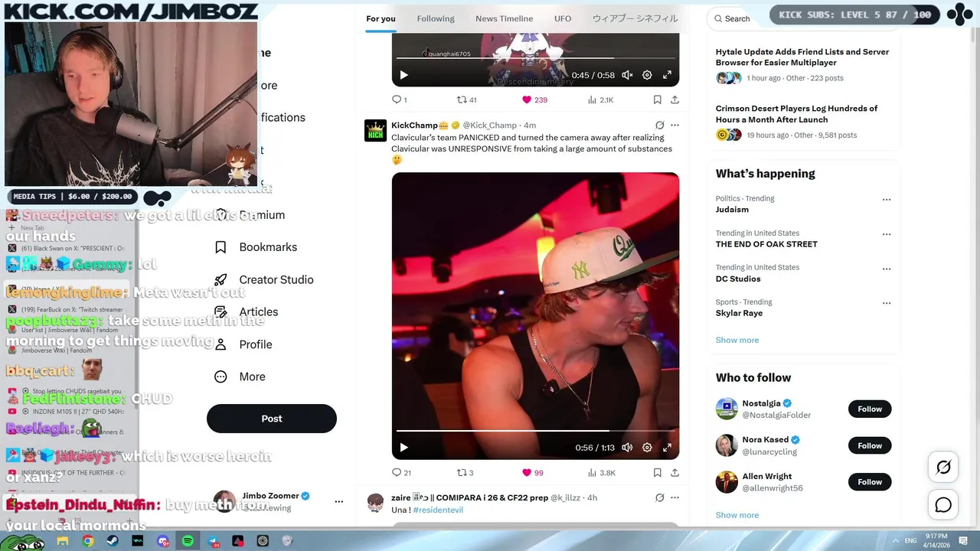Expand Jimbo Zoomer account menu dots
Viewport: 980px width, 551px height.
tap(338, 502)
